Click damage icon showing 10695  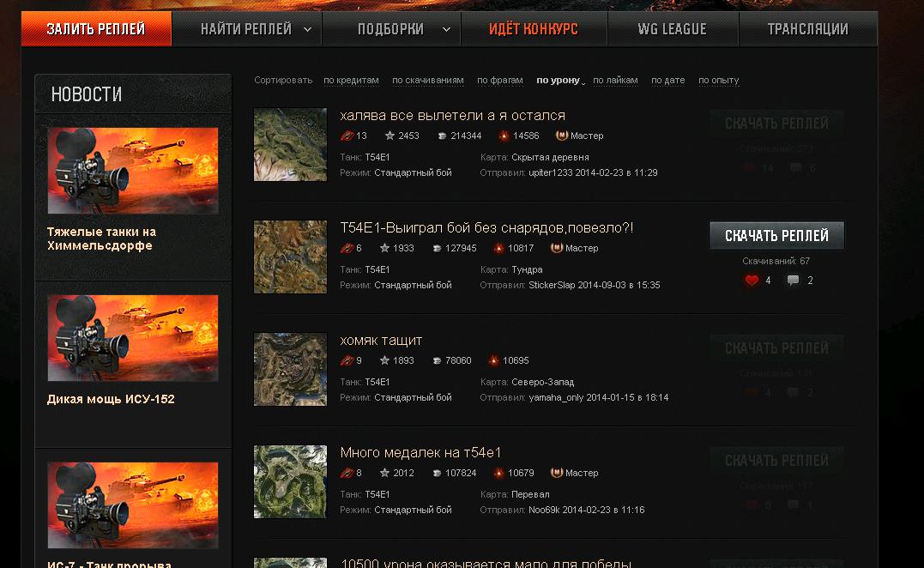tap(493, 360)
